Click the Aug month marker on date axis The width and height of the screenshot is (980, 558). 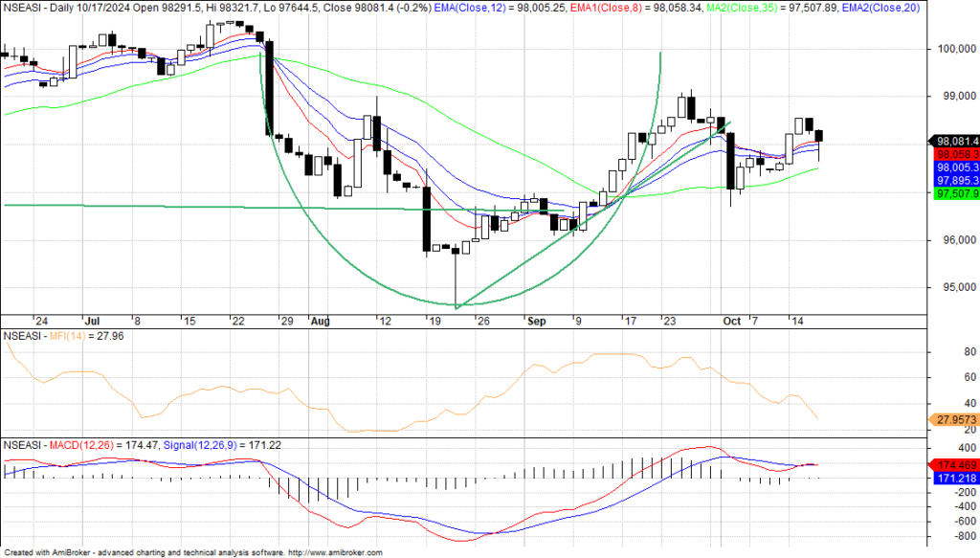tap(319, 322)
